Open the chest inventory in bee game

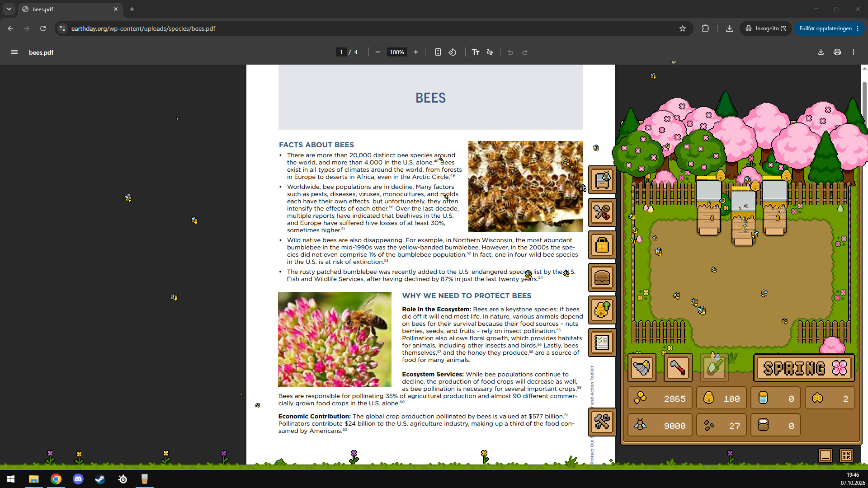coord(602,277)
